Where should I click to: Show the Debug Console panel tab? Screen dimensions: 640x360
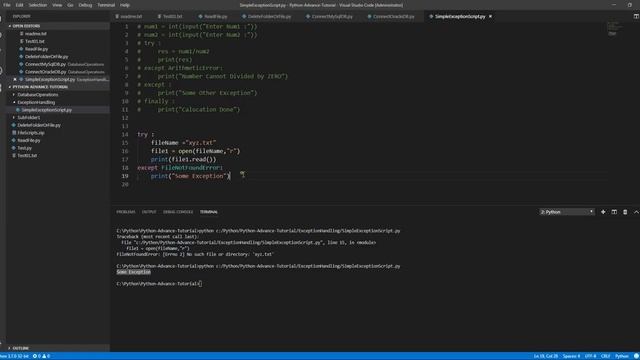[178, 212]
